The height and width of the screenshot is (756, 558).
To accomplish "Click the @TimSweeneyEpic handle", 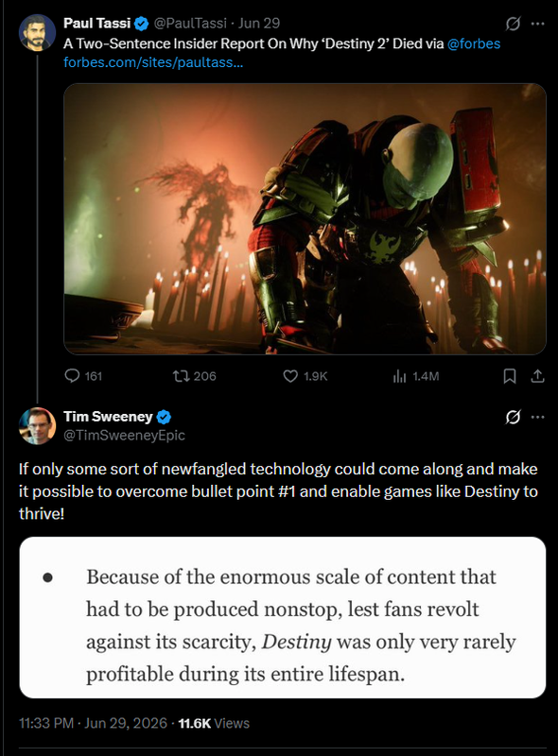I will tap(124, 435).
